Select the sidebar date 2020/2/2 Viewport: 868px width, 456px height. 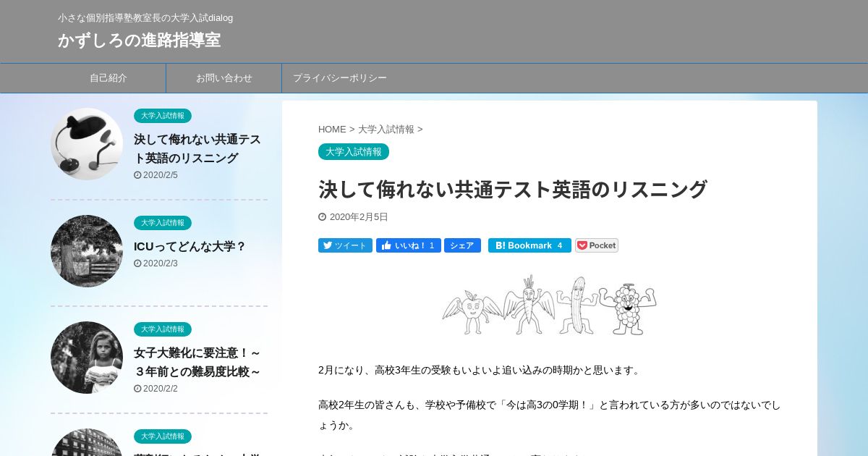pos(156,389)
